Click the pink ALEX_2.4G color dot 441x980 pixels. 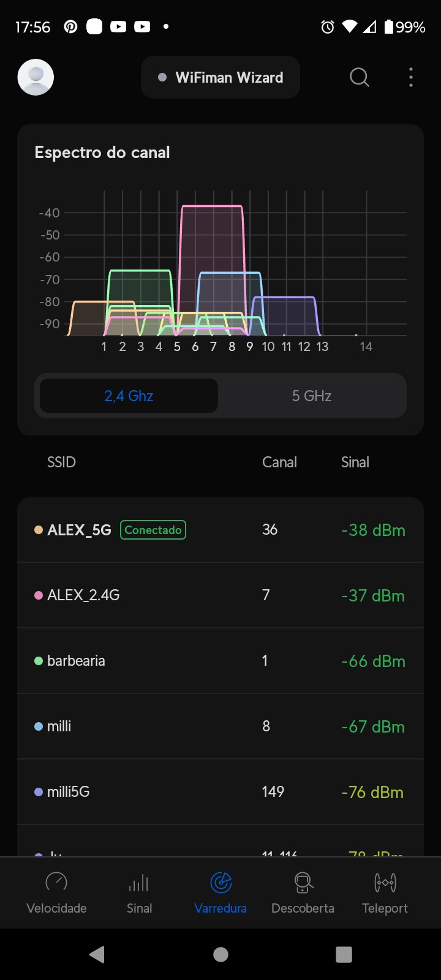click(39, 595)
